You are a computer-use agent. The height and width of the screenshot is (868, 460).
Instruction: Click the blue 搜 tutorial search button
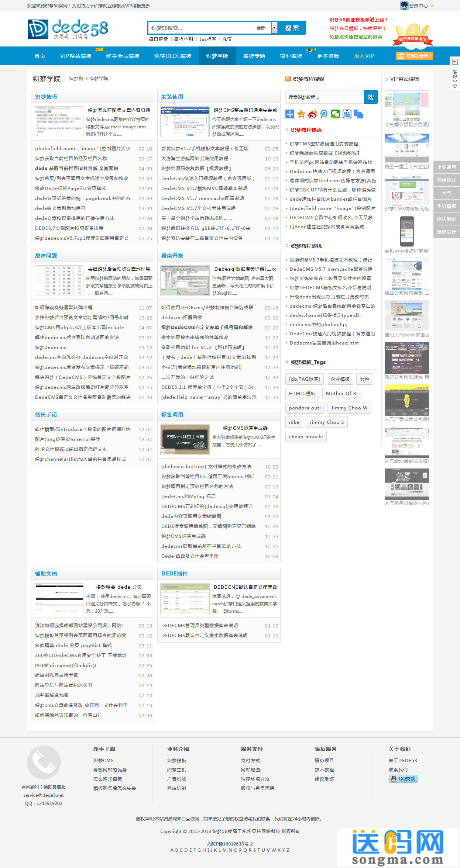pyautogui.click(x=371, y=97)
